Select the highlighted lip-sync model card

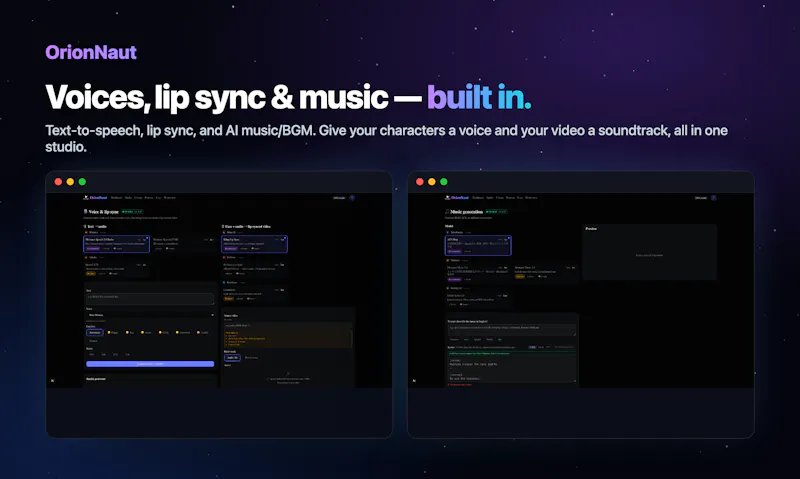coord(255,244)
